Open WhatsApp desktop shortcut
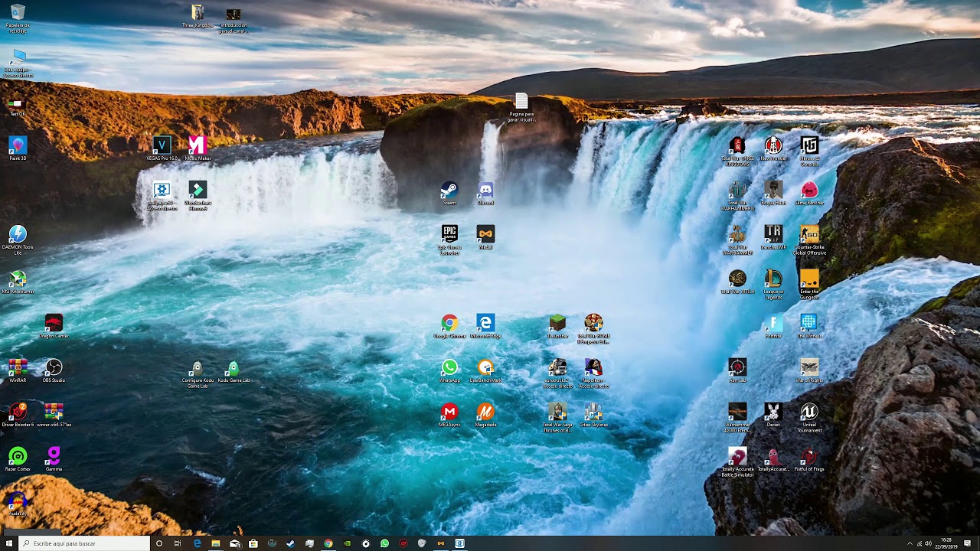Viewport: 980px width, 551px height. 449,370
